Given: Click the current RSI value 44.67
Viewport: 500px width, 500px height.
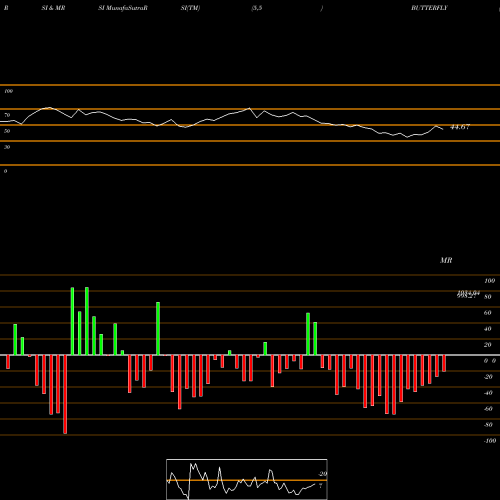Looking at the screenshot, I should coord(460,127).
